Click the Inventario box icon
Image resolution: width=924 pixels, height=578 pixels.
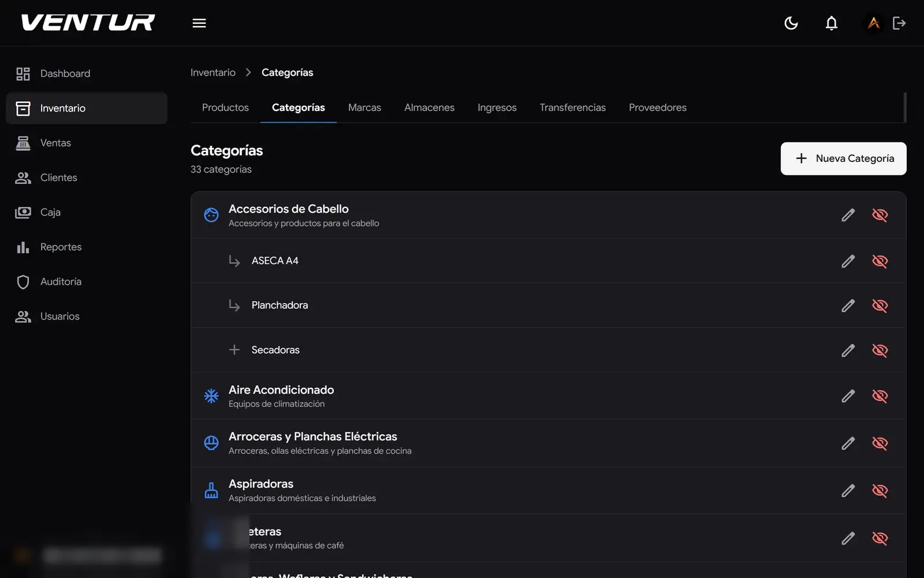click(23, 108)
